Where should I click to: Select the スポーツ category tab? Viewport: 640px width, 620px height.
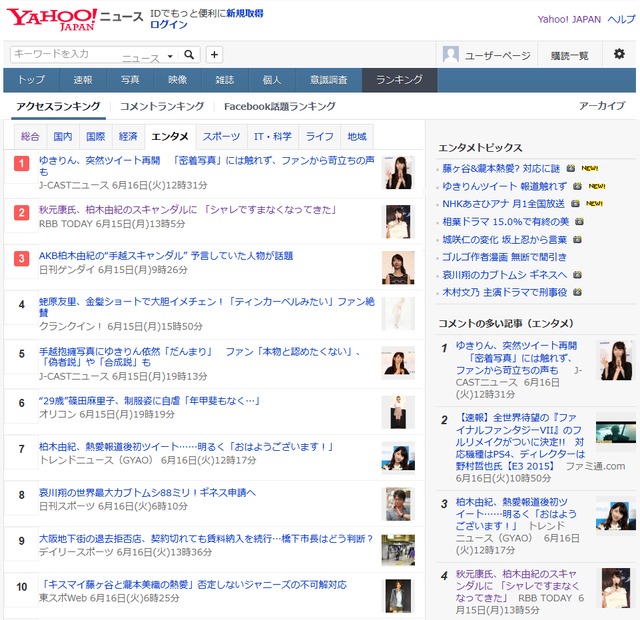pyautogui.click(x=222, y=136)
